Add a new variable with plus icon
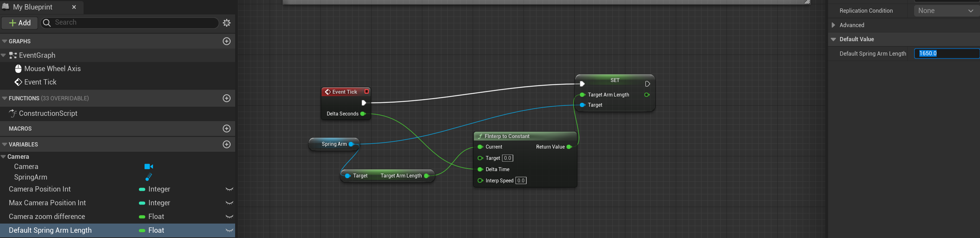Screen dimensions: 980x238 pyautogui.click(x=227, y=144)
